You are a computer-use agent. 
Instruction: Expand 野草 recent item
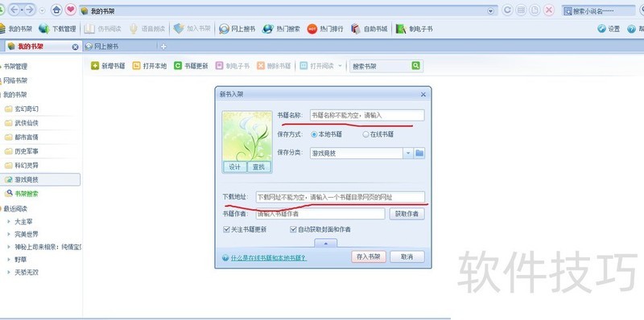pos(9,259)
